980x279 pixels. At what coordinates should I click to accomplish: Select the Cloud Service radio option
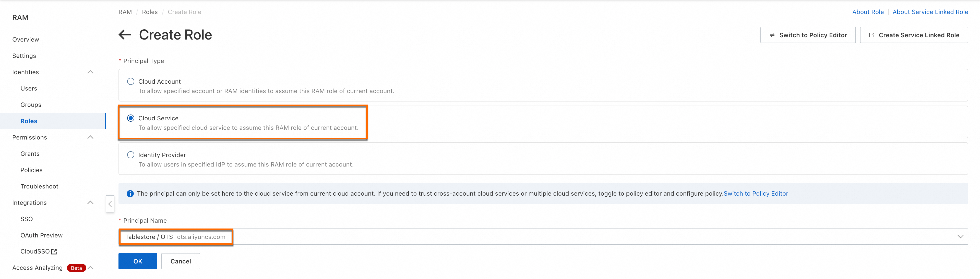tap(130, 118)
